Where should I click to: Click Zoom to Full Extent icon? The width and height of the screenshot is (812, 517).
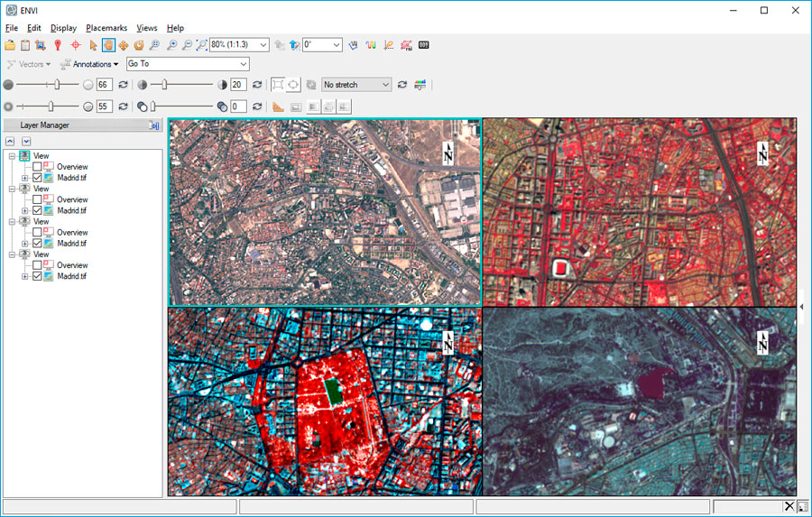coord(202,45)
